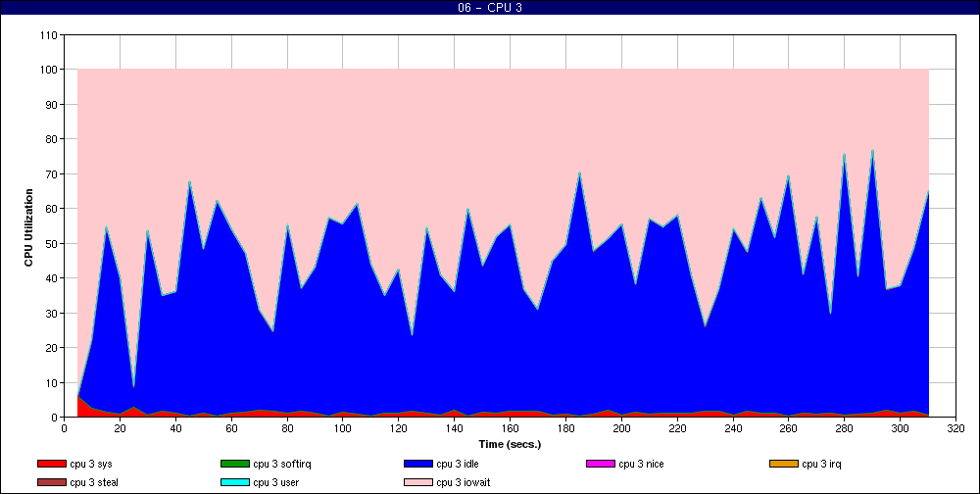Screen dimensions: 980x494
Task: Click the 'CPU Utilization' y-axis label
Action: point(28,227)
